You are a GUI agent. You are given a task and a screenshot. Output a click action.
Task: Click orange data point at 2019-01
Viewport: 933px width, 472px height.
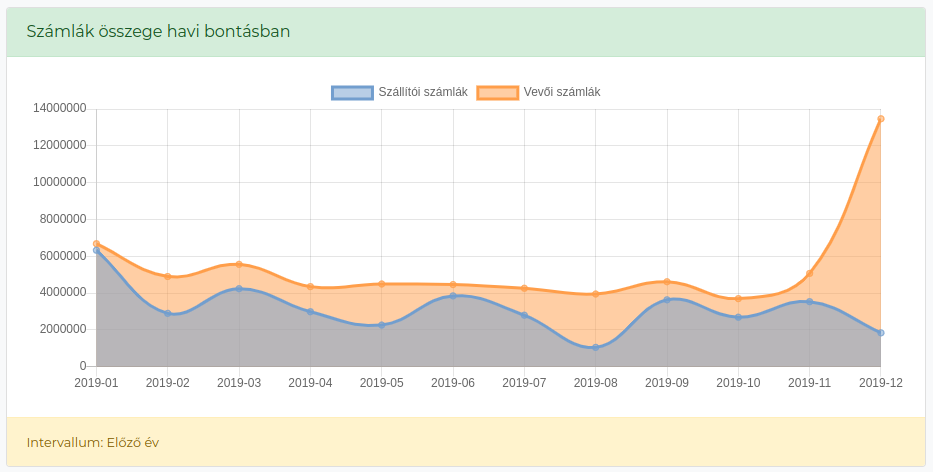click(96, 243)
